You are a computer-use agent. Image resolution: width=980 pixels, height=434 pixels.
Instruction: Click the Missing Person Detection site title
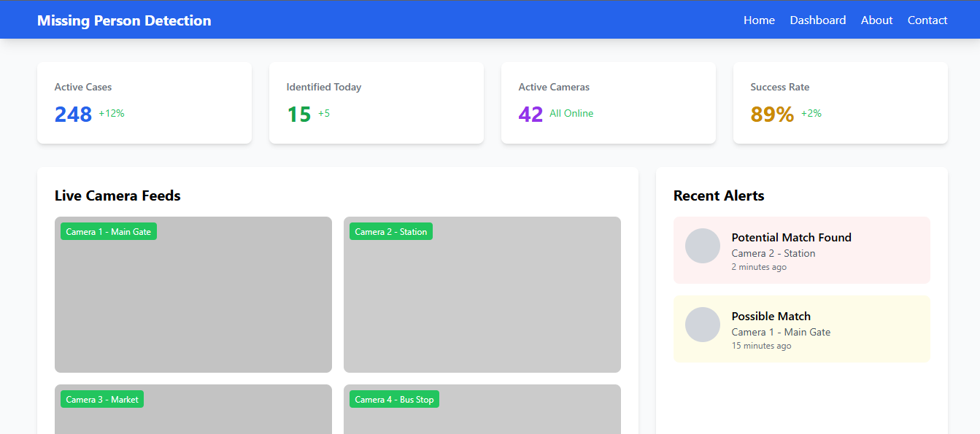click(124, 20)
